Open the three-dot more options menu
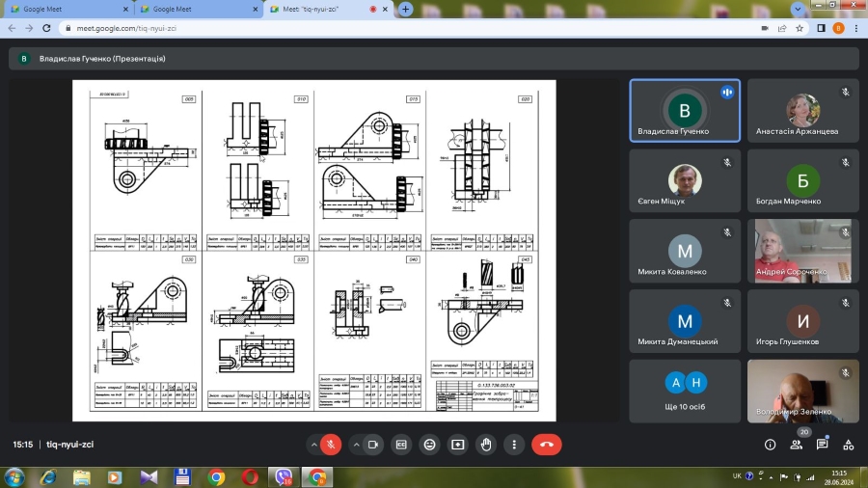868x488 pixels. point(515,445)
